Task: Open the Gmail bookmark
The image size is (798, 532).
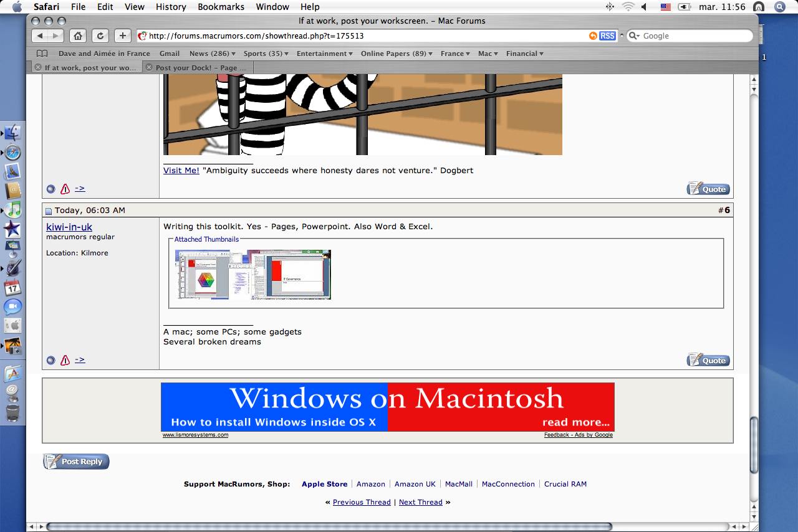Action: (170, 54)
